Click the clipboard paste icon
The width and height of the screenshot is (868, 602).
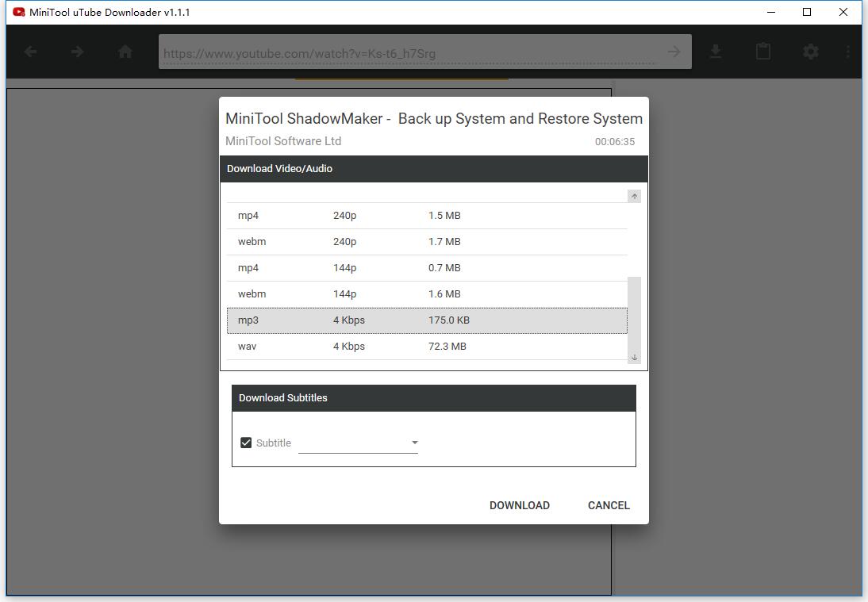tap(762, 52)
